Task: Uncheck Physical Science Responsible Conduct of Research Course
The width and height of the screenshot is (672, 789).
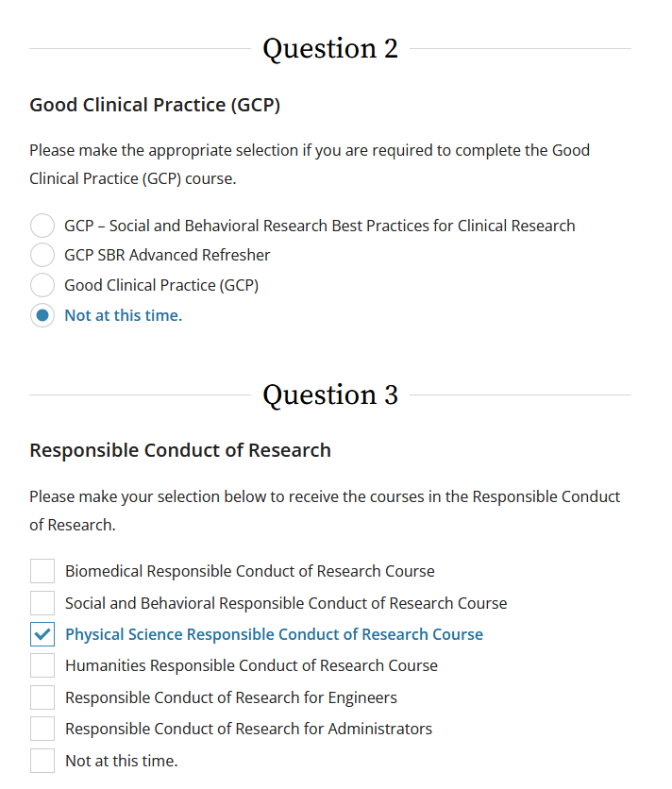Action: tap(42, 634)
